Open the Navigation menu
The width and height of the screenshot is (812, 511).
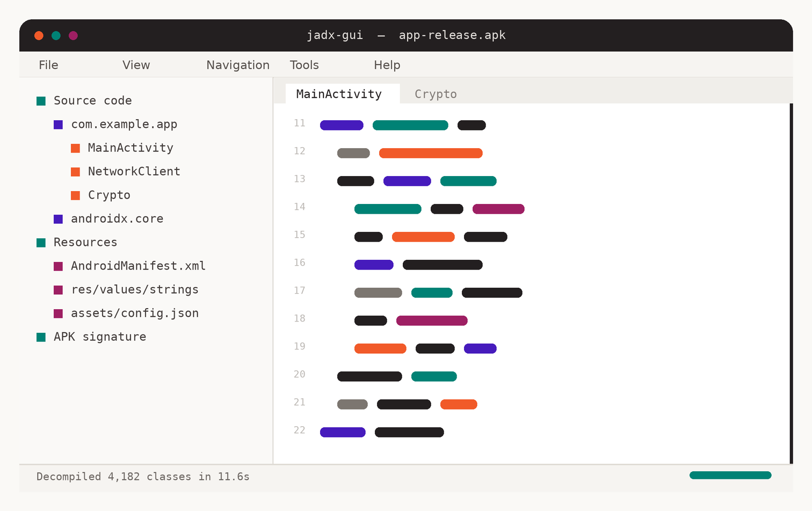pyautogui.click(x=238, y=65)
